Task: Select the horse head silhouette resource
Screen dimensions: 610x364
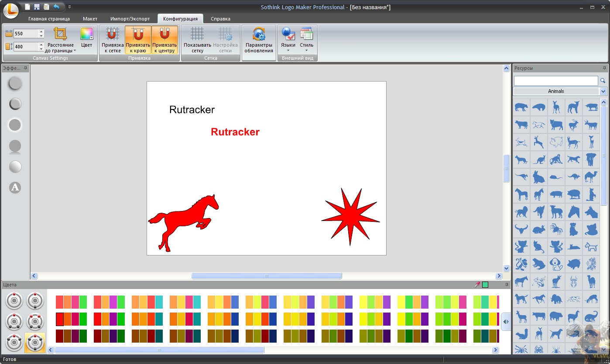Action: [574, 211]
